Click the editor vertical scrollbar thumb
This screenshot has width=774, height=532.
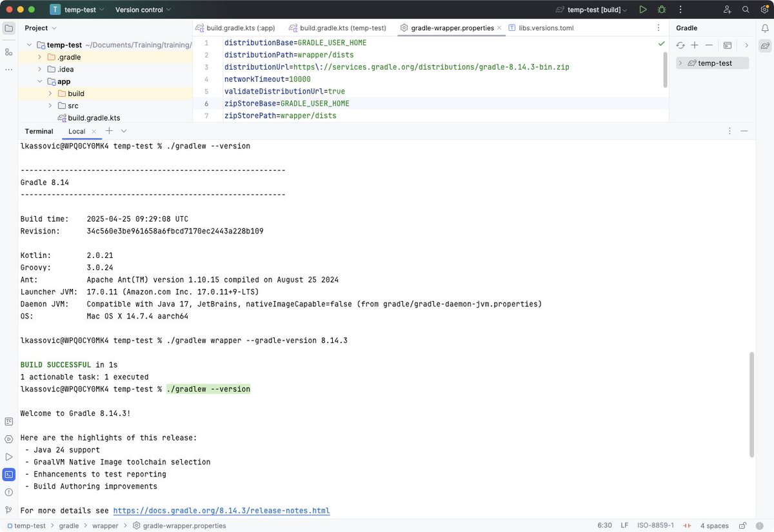pos(664,70)
